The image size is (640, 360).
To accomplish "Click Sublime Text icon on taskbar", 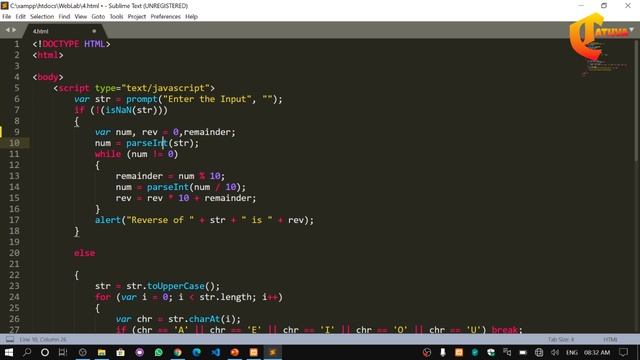I will pyautogui.click(x=273, y=352).
